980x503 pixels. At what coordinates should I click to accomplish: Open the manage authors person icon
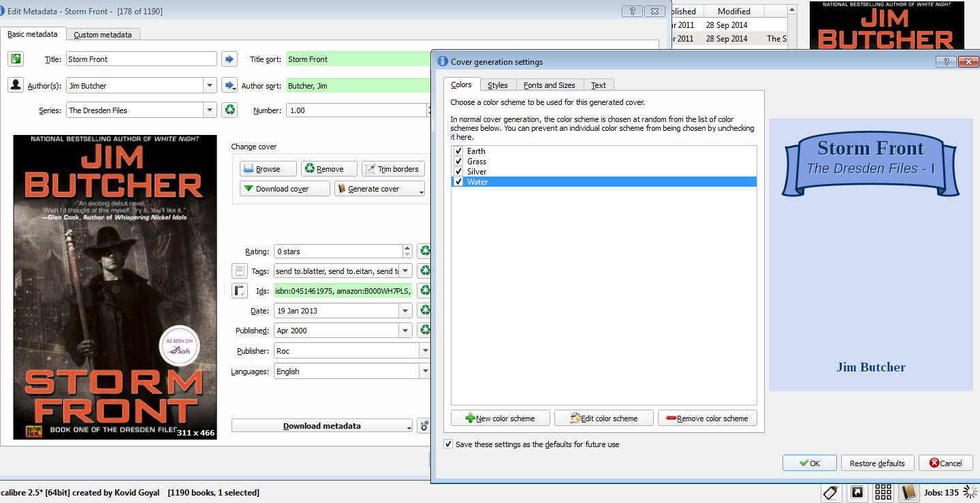[x=16, y=85]
